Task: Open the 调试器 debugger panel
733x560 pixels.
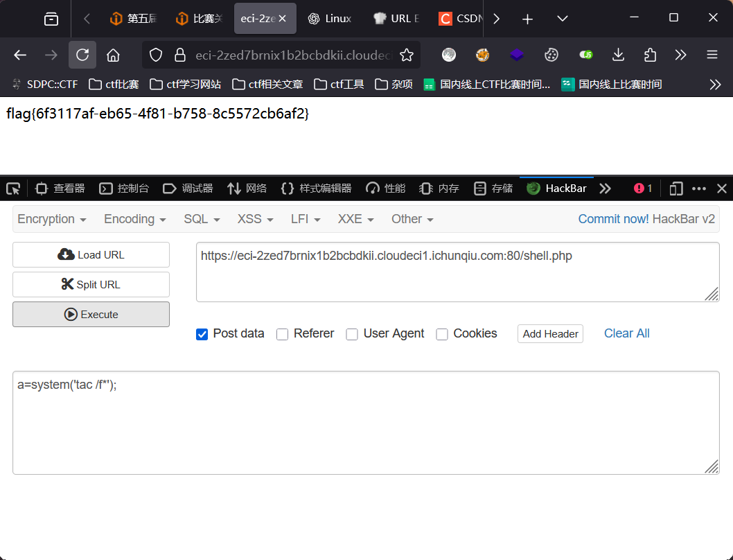Action: point(188,189)
